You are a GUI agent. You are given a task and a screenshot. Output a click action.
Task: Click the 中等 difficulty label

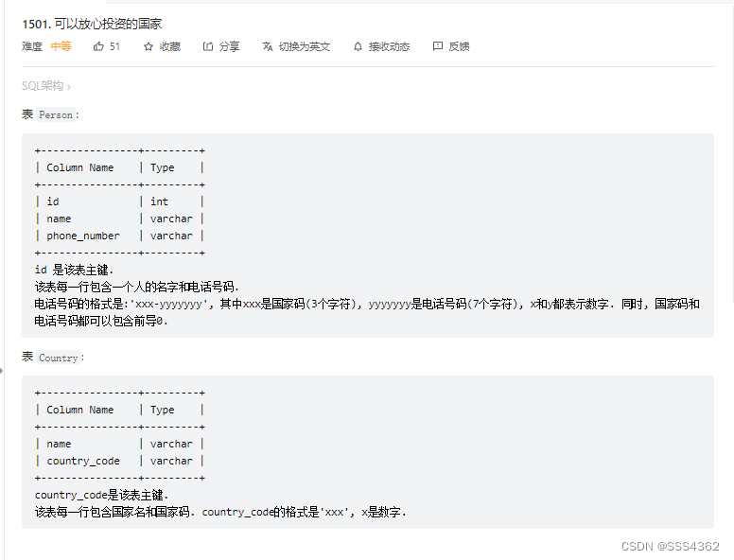pyautogui.click(x=61, y=46)
